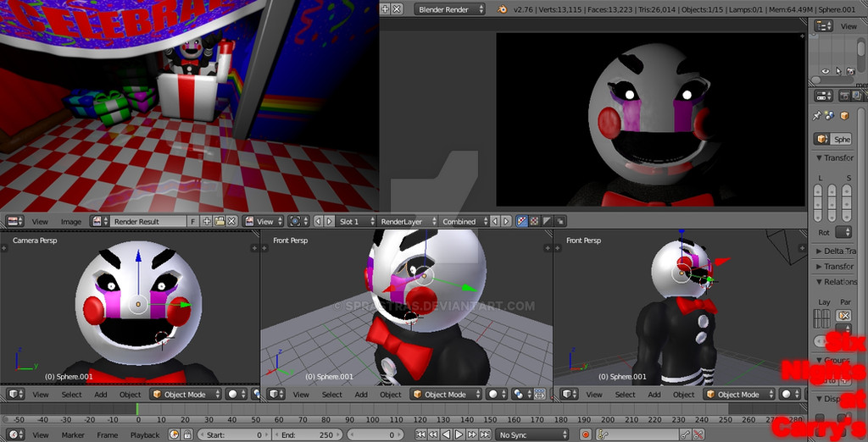Open the image editor type selector

tap(14, 221)
